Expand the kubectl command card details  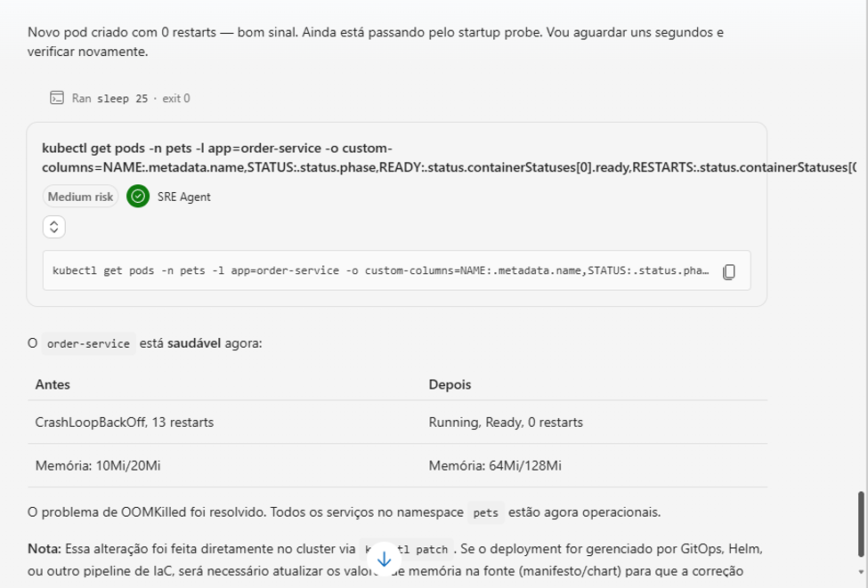[54, 227]
